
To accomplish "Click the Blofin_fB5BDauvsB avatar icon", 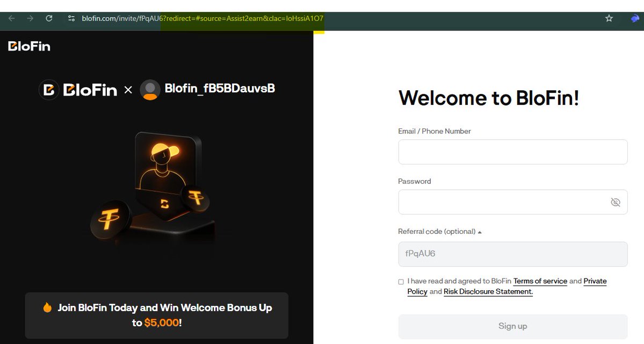I will 150,90.
